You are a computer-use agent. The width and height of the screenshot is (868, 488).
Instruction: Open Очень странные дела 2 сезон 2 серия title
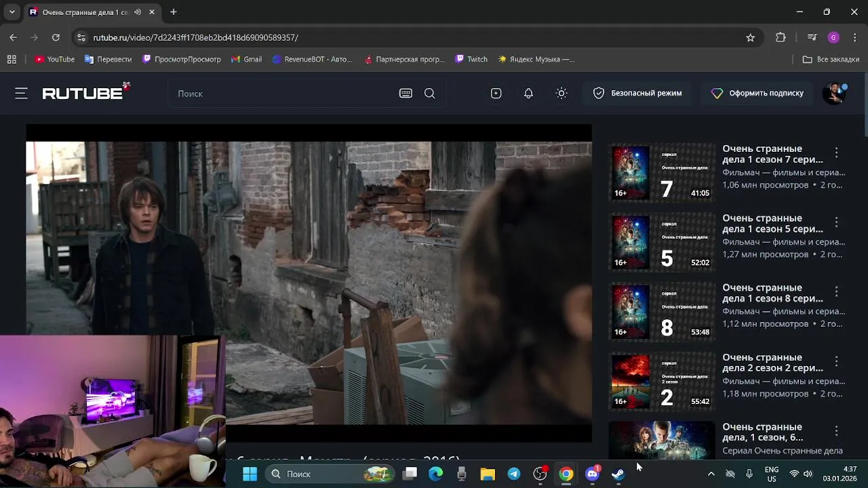tap(772, 363)
